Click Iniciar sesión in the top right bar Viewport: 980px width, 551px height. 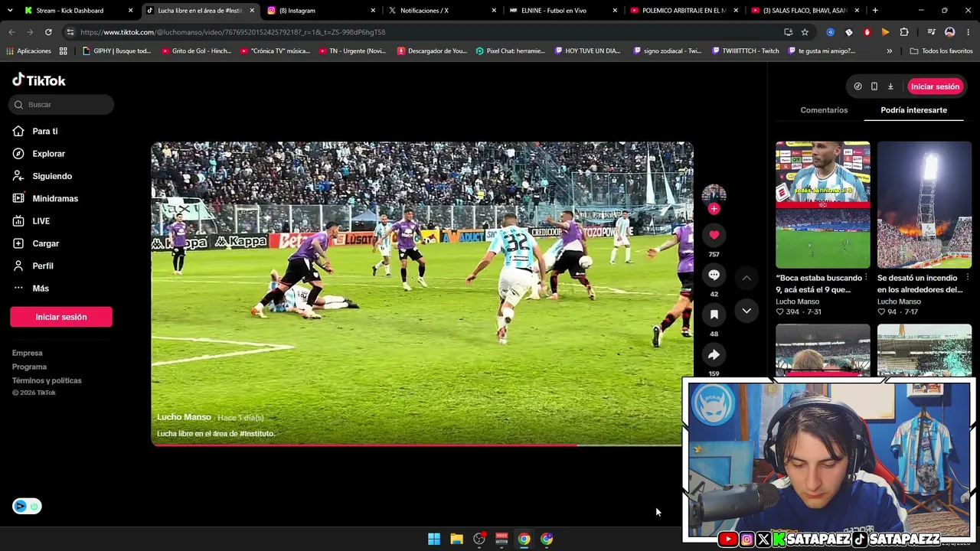935,86
